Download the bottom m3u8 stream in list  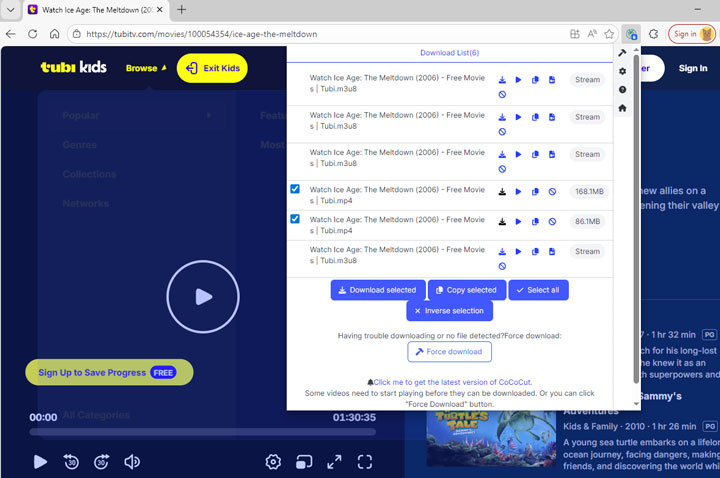pyautogui.click(x=502, y=252)
